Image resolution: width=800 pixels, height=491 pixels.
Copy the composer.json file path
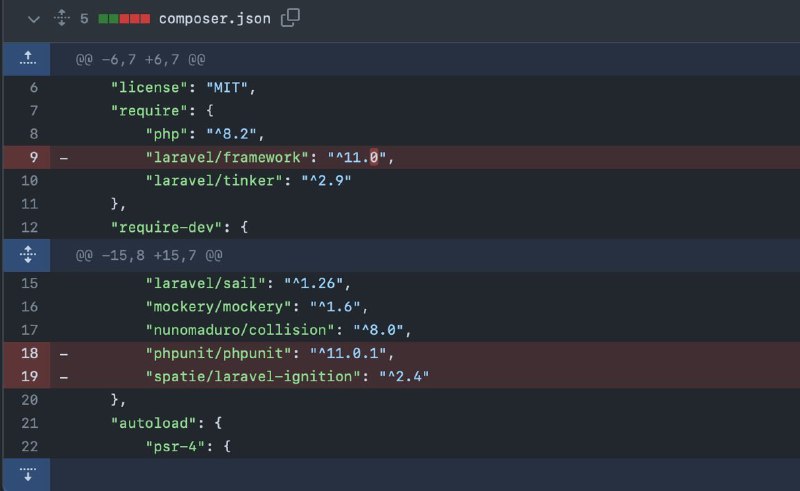click(290, 17)
